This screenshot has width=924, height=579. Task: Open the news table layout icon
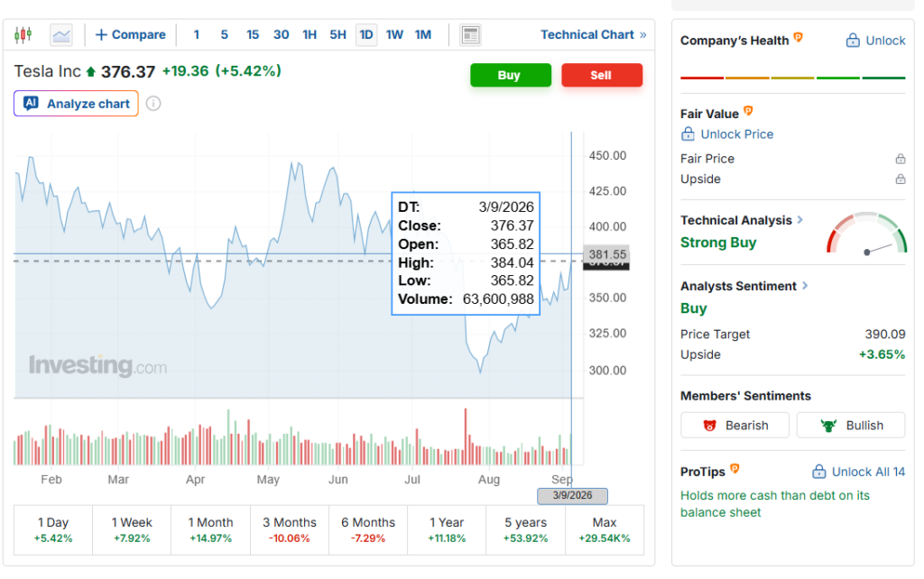point(470,35)
